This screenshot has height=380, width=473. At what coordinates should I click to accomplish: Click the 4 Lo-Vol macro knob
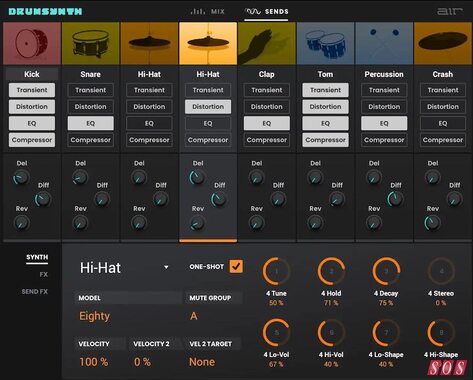point(276,333)
